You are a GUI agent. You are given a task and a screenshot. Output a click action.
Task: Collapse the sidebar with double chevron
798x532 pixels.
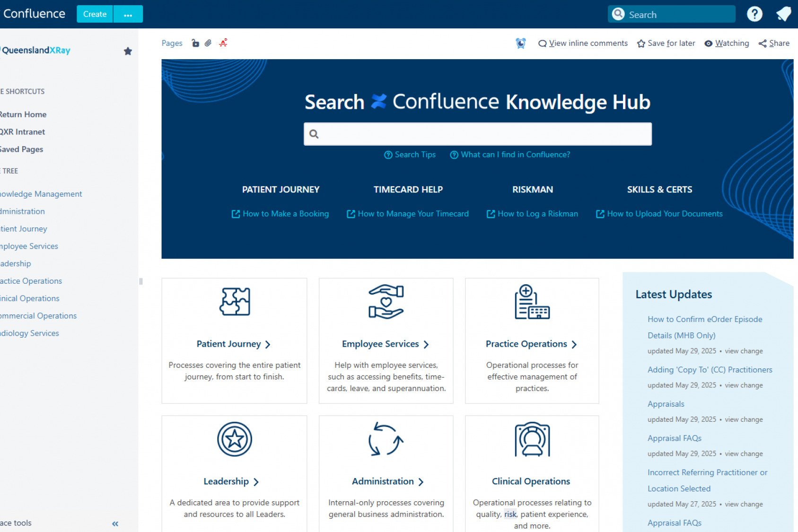point(115,523)
